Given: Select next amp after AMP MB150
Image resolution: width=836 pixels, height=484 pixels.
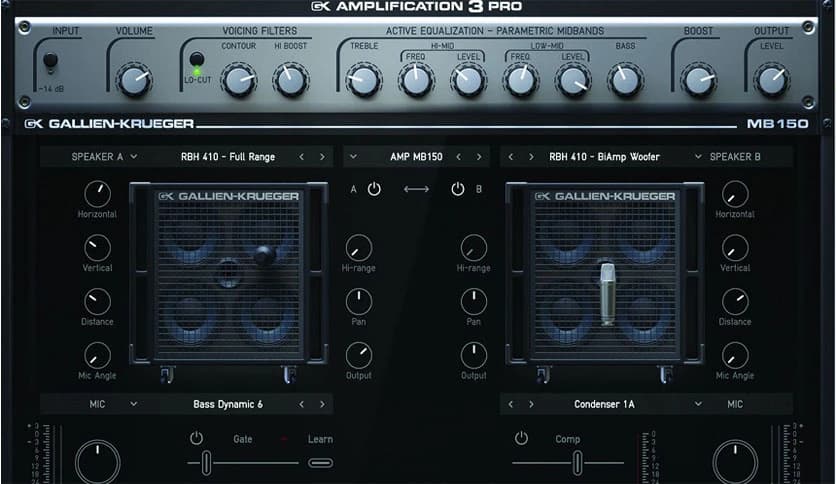Looking at the screenshot, I should tap(479, 157).
